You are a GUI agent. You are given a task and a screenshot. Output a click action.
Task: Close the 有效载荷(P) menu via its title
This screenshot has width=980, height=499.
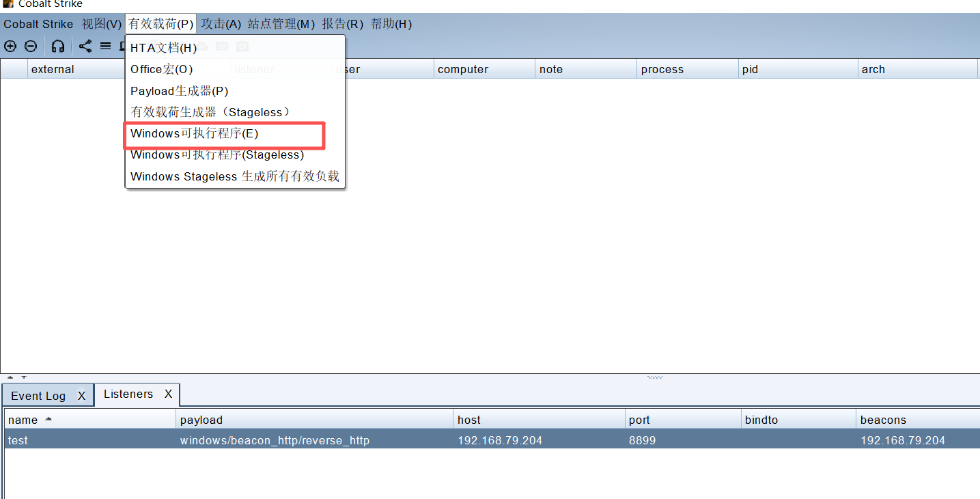pyautogui.click(x=161, y=24)
